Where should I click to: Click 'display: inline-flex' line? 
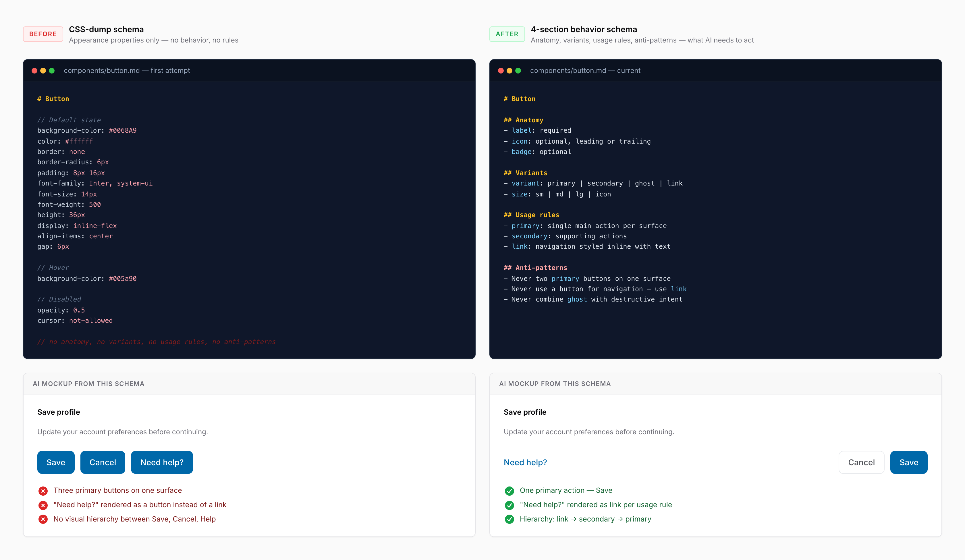tap(77, 226)
